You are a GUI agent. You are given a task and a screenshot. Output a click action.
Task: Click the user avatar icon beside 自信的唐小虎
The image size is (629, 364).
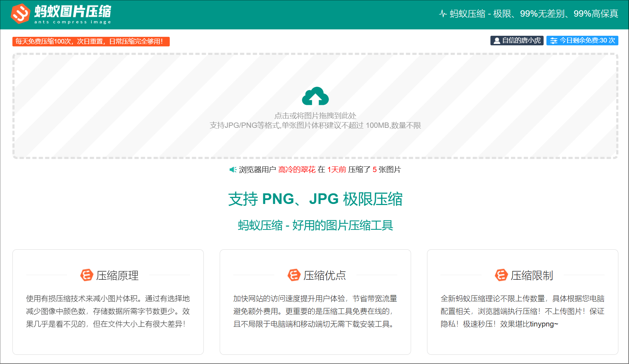tap(497, 41)
